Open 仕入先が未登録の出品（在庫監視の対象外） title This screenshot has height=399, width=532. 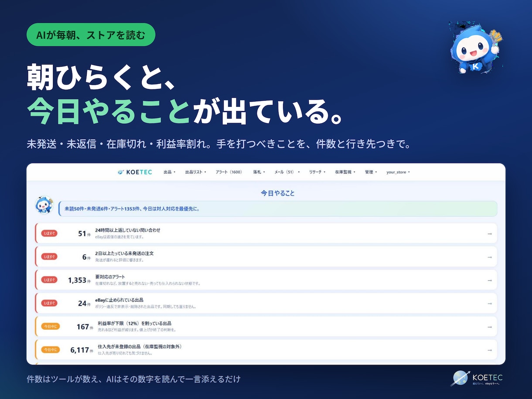click(x=140, y=347)
